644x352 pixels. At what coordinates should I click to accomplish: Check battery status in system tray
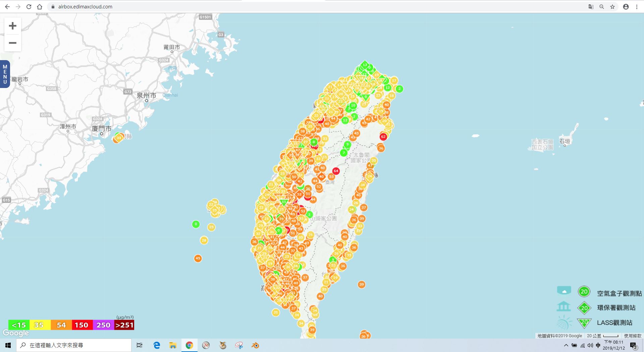574,345
